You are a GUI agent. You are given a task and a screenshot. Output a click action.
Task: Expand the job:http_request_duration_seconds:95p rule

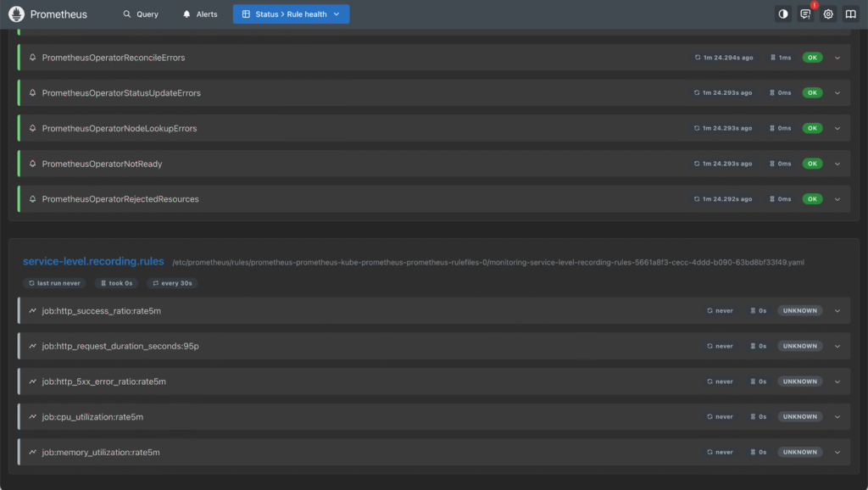(837, 347)
